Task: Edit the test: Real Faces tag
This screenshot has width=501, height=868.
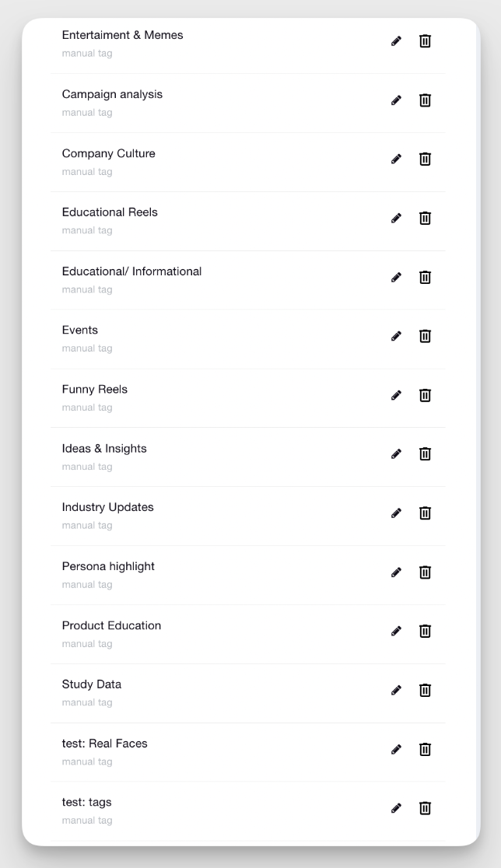Action: (x=396, y=750)
